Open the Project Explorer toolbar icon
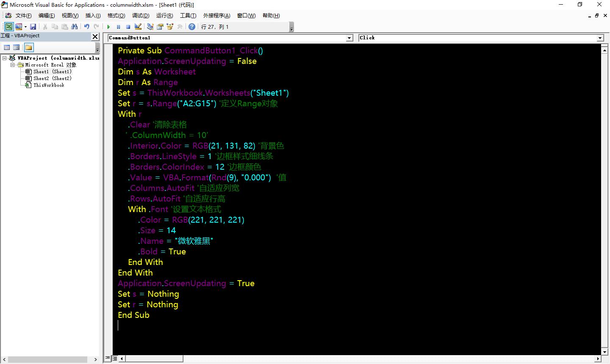This screenshot has height=364, width=610. point(150,27)
